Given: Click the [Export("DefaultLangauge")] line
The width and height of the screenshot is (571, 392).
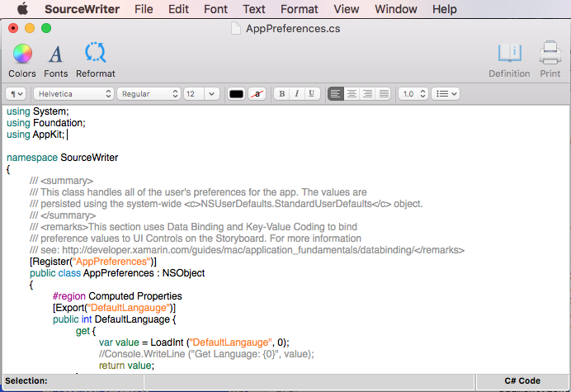Looking at the screenshot, I should click(114, 308).
